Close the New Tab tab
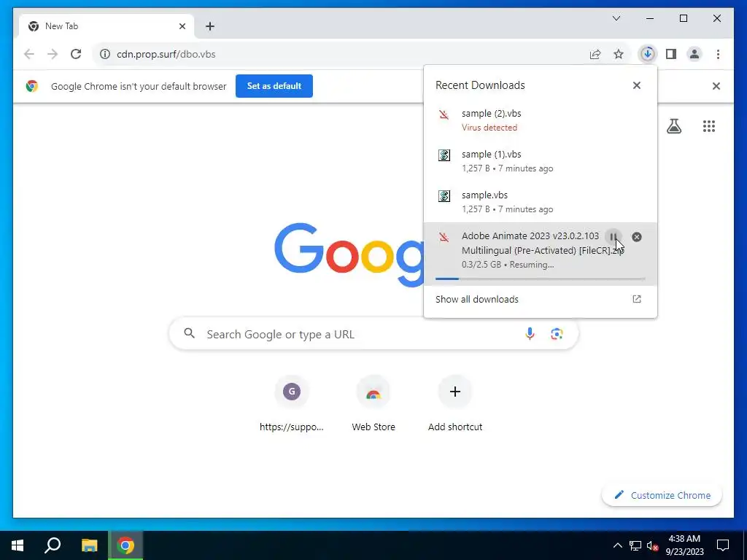 click(182, 26)
